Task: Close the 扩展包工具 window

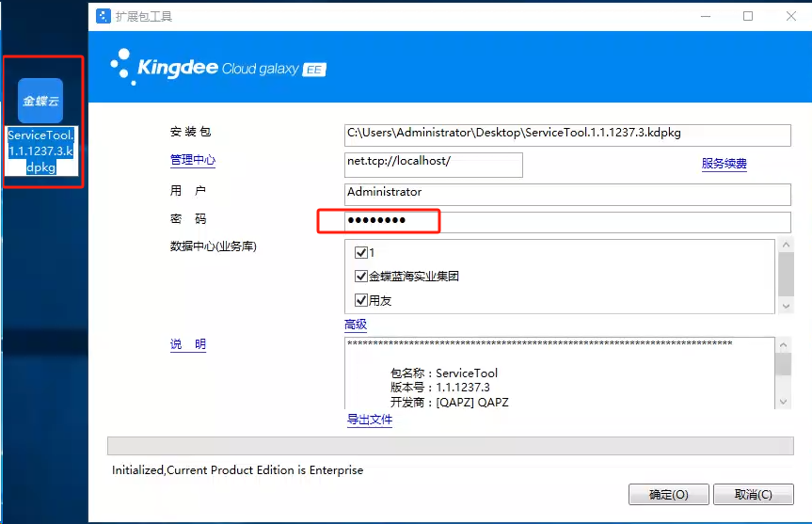Action: [790, 17]
